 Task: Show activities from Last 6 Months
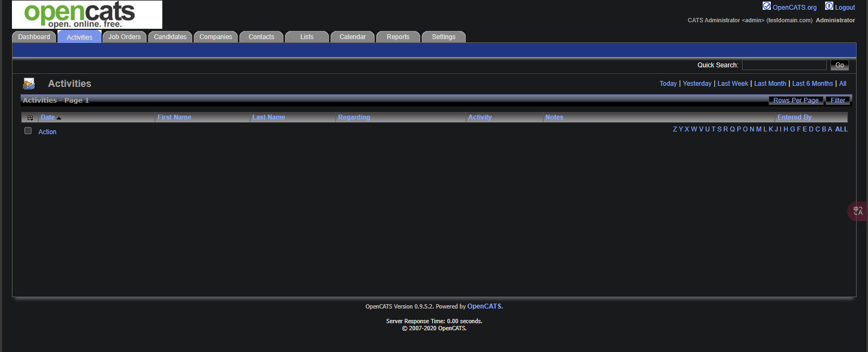[812, 84]
